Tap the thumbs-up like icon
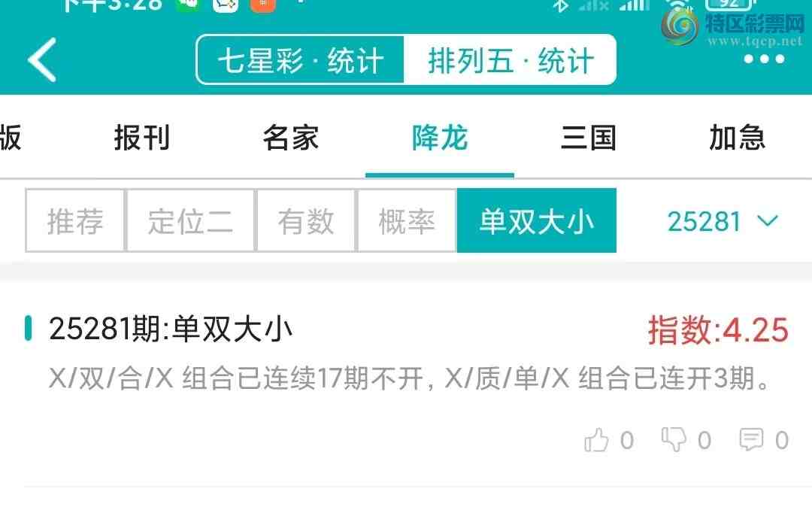 pyautogui.click(x=596, y=440)
